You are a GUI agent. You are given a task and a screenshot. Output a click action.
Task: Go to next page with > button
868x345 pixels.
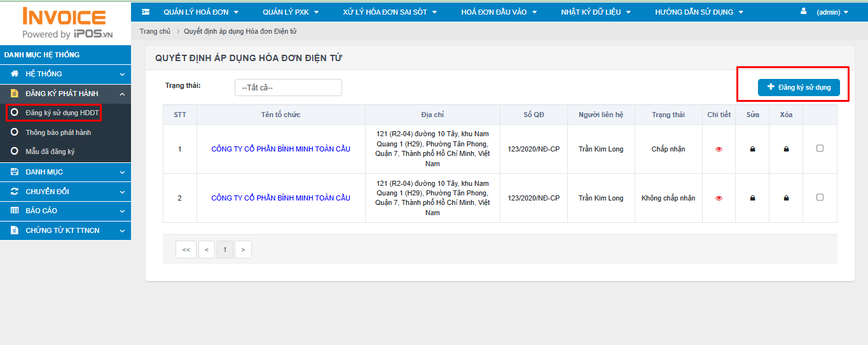243,250
